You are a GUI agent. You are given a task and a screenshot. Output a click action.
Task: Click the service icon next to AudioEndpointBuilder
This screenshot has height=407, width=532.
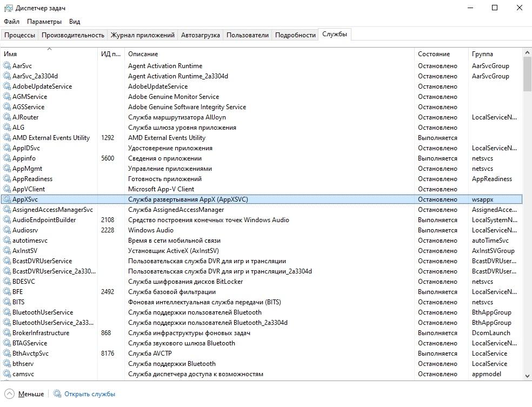point(7,220)
